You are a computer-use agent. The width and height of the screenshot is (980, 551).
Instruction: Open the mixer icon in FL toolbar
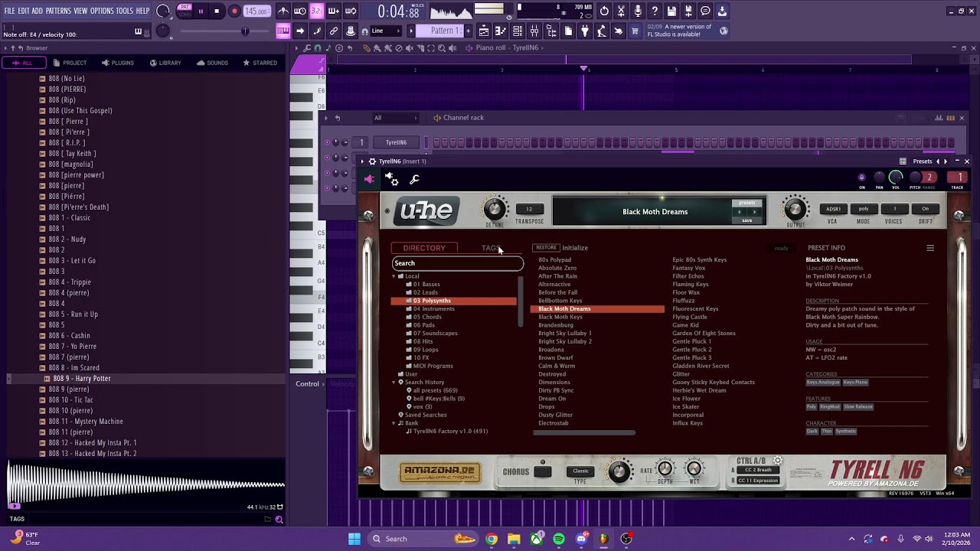534,31
